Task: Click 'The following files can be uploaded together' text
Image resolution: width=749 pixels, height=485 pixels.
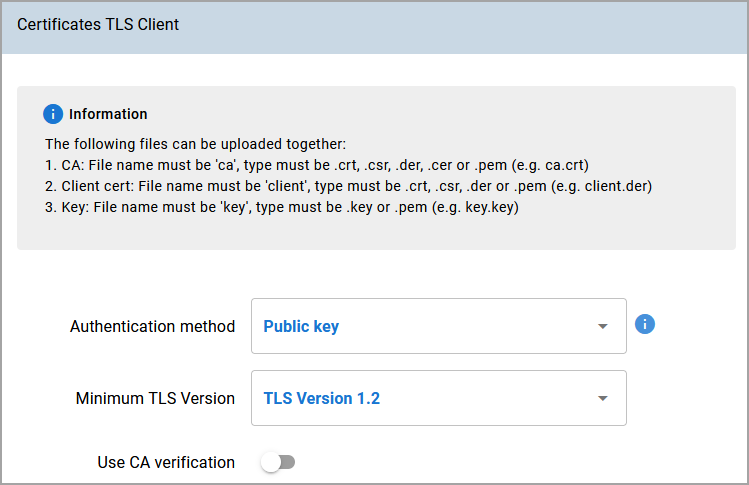Action: point(195,144)
